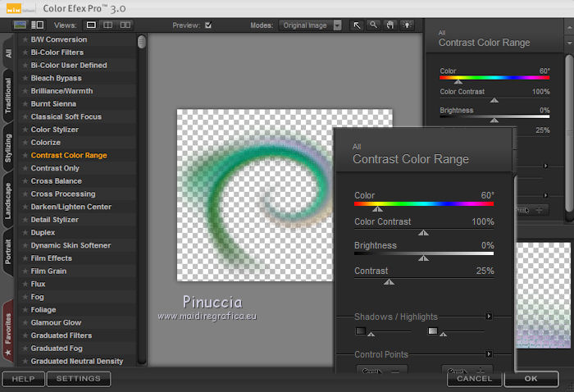Click the CANCEL button
This screenshot has height=392, width=574.
pos(475,379)
